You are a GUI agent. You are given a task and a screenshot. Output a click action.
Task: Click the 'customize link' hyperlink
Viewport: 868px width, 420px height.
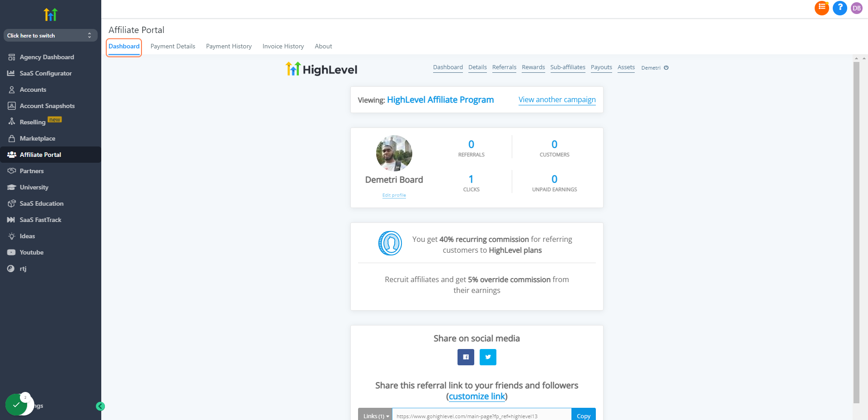tap(477, 396)
